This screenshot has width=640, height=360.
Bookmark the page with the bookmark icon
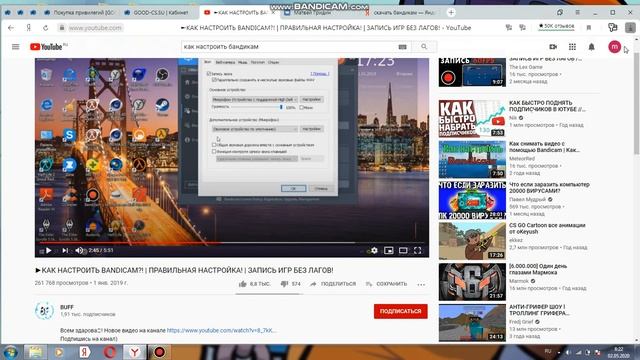pyautogui.click(x=589, y=28)
